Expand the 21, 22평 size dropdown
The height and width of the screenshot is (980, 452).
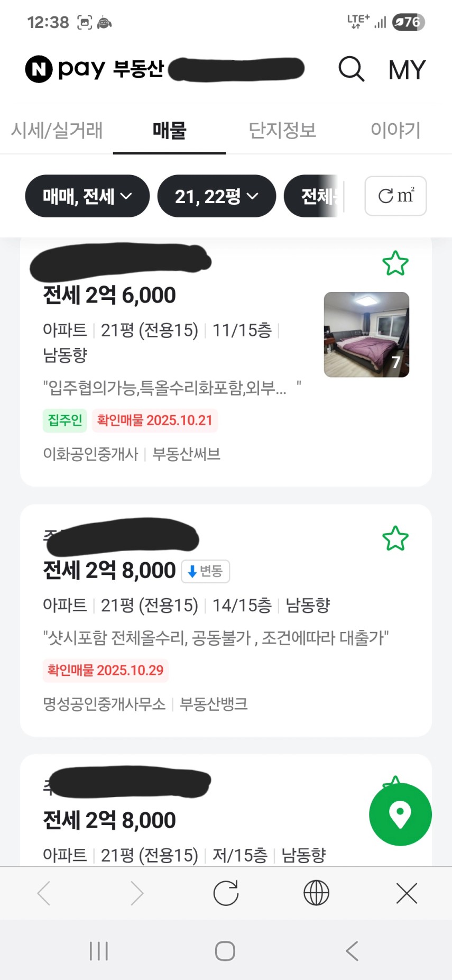(x=216, y=196)
